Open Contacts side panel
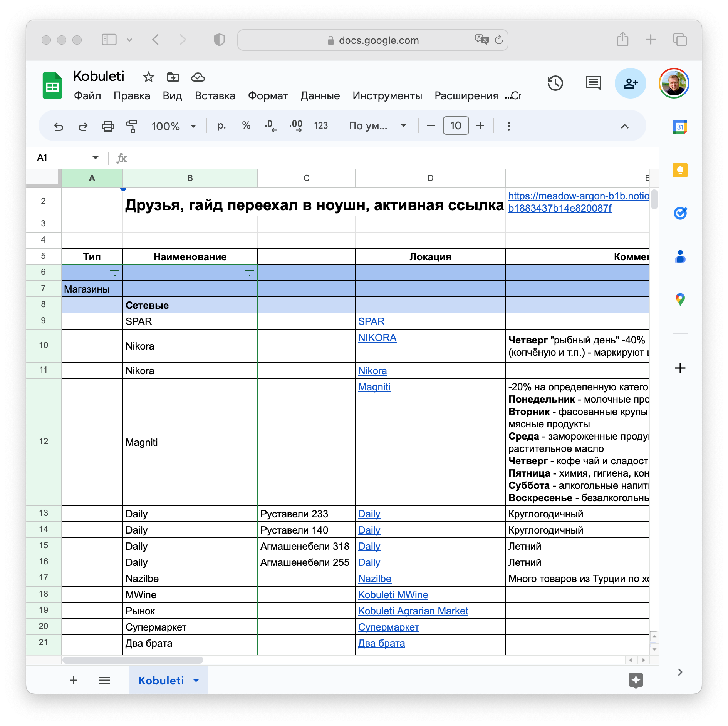This screenshot has height=726, width=728. coord(680,256)
